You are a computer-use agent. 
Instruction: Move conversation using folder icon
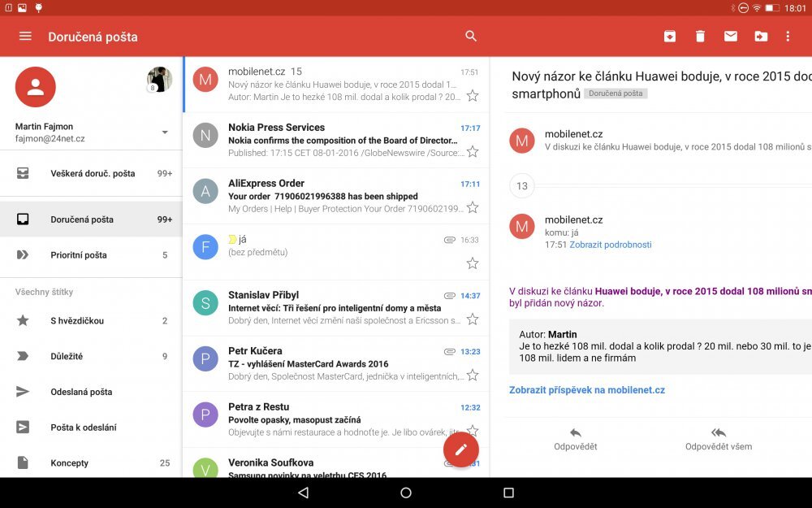coord(762,36)
